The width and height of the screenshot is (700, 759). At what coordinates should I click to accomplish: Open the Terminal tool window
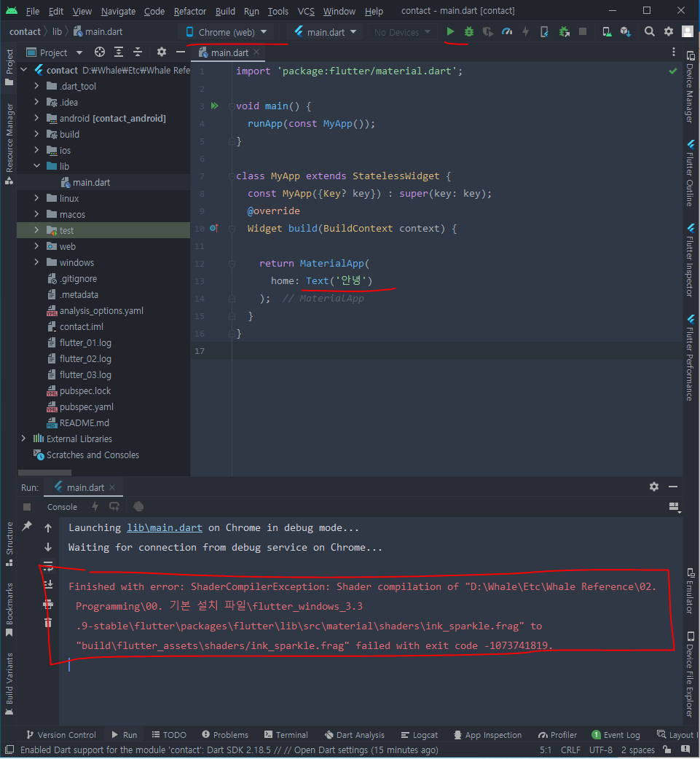tap(286, 735)
